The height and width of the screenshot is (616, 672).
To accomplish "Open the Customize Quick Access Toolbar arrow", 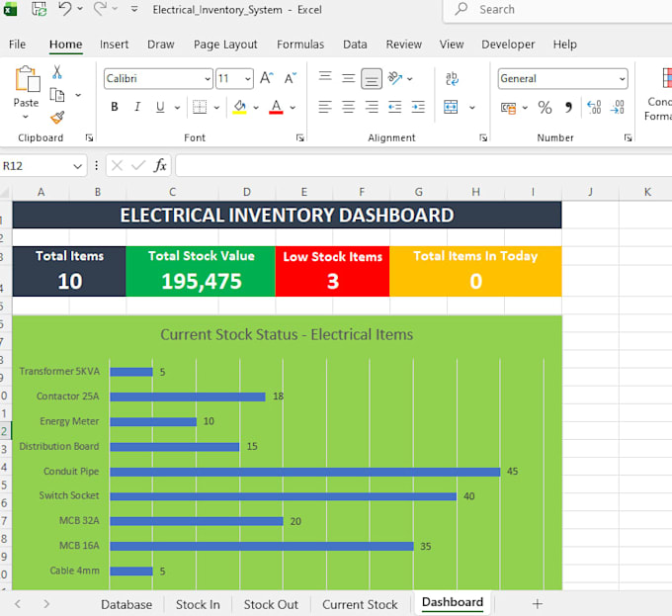I will (134, 9).
